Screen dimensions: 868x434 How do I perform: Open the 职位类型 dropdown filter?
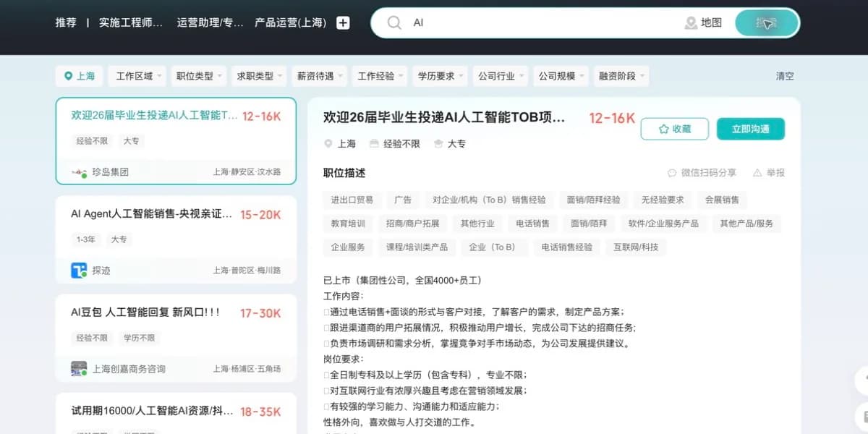(x=197, y=76)
